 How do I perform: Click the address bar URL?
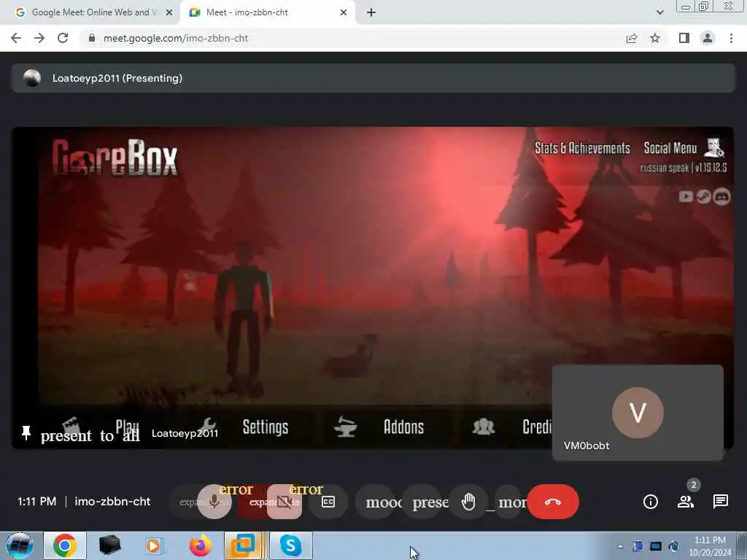tap(176, 38)
